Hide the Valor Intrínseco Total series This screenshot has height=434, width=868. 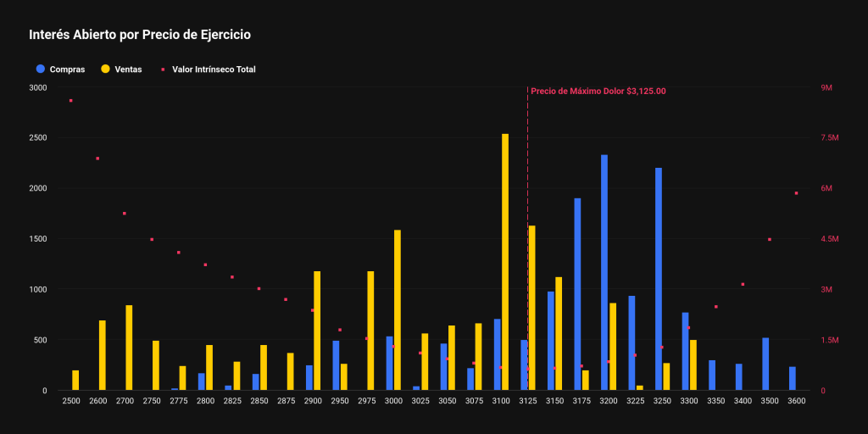tap(214, 70)
